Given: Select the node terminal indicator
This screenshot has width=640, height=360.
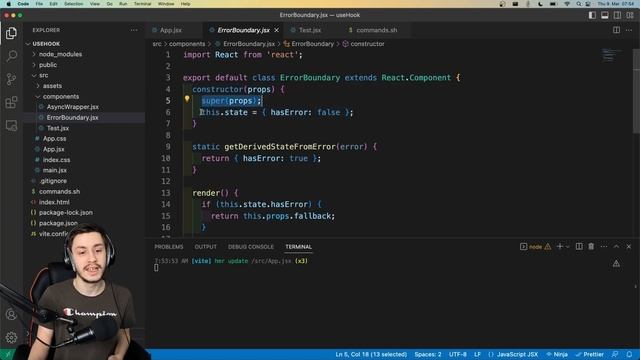Looking at the screenshot, I should click(535, 247).
